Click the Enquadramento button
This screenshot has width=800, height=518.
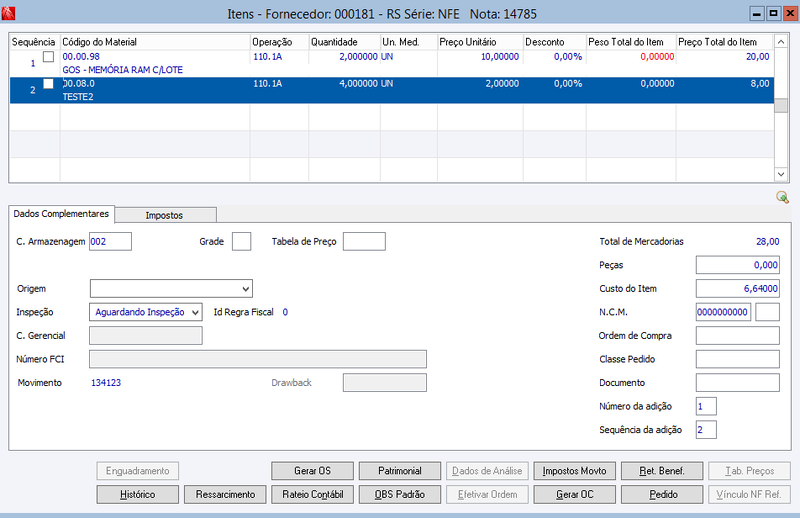pos(138,471)
